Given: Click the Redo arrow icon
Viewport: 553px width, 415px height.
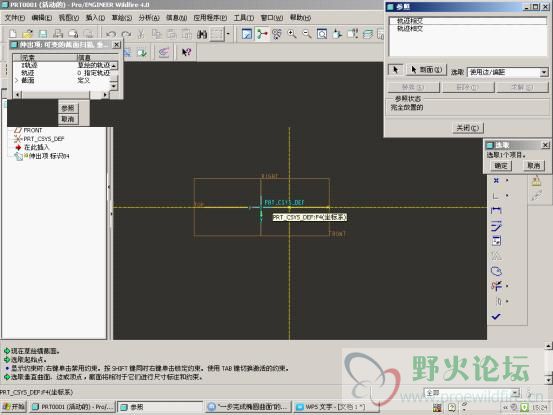Looking at the screenshot, I should coord(126,34).
